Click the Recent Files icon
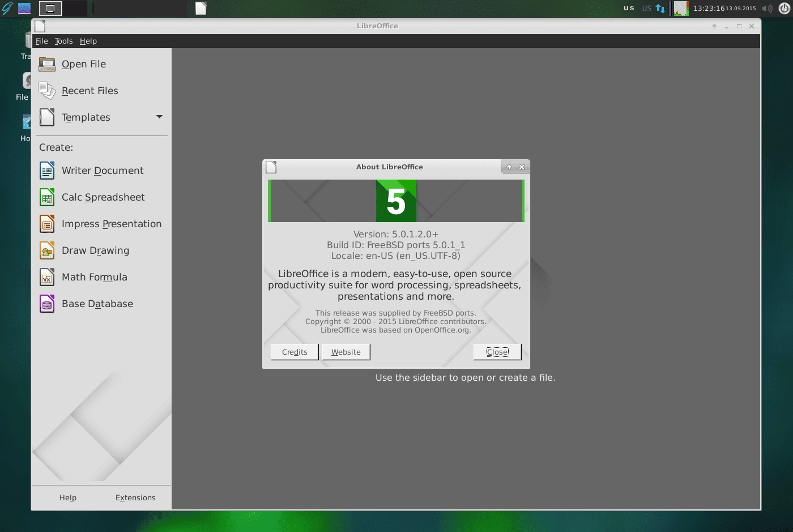The width and height of the screenshot is (793, 532). click(x=47, y=91)
